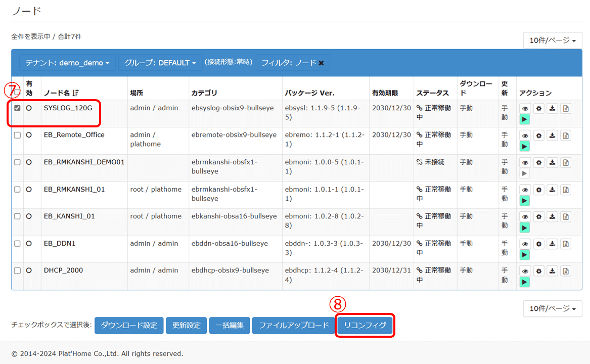View SYSLOG_120G details with the eye icon
This screenshot has width=590, height=364.
point(525,108)
